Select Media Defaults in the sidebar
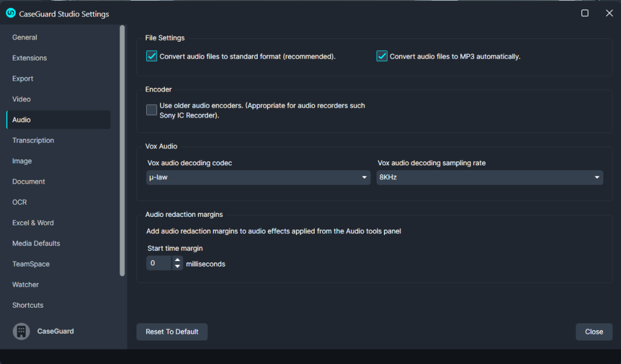This screenshot has width=621, height=364. pos(36,243)
